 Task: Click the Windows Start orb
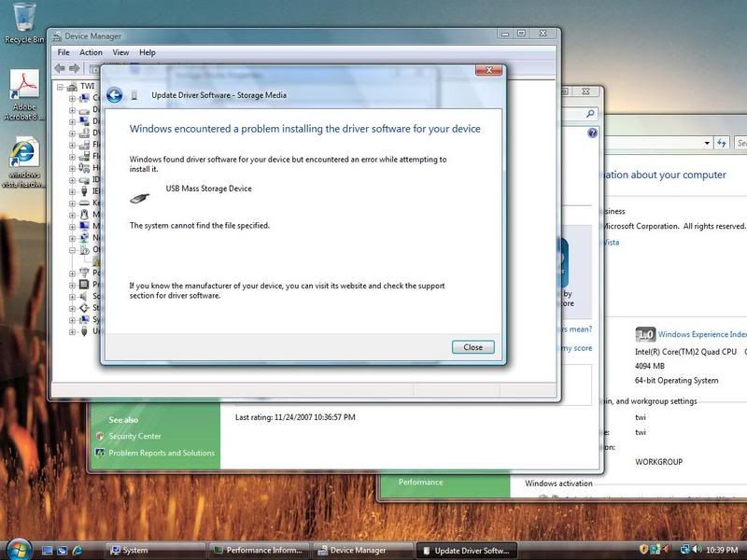point(19,549)
